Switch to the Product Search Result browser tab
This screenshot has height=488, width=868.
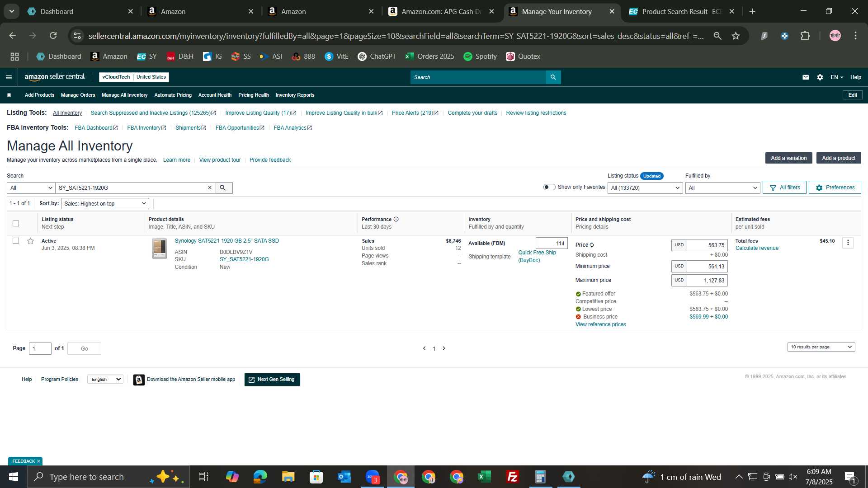click(x=681, y=11)
